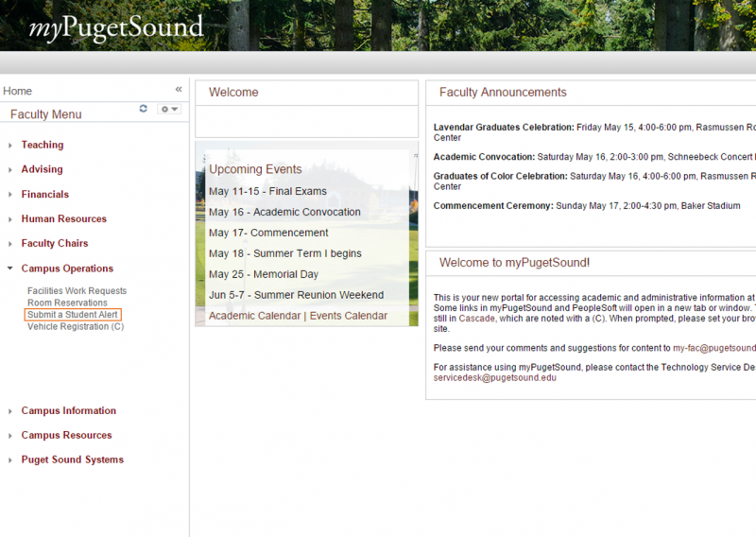
Task: Open Faculty Menu settings gear dropdown
Action: [x=169, y=109]
